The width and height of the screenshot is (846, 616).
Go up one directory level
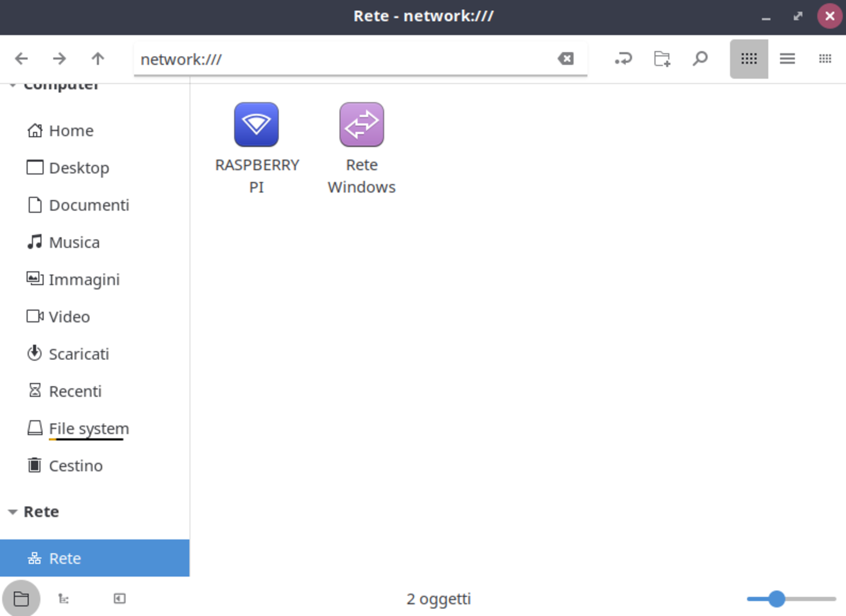coord(97,59)
